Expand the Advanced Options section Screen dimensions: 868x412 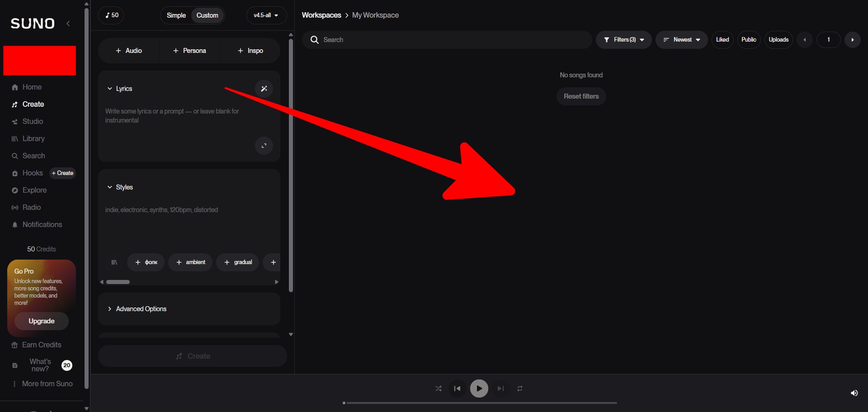pyautogui.click(x=141, y=309)
